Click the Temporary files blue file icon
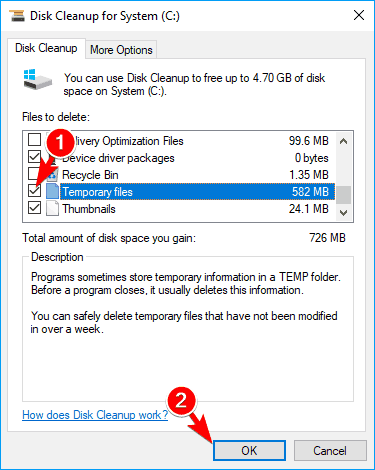This screenshot has height=470, width=375. 52,191
